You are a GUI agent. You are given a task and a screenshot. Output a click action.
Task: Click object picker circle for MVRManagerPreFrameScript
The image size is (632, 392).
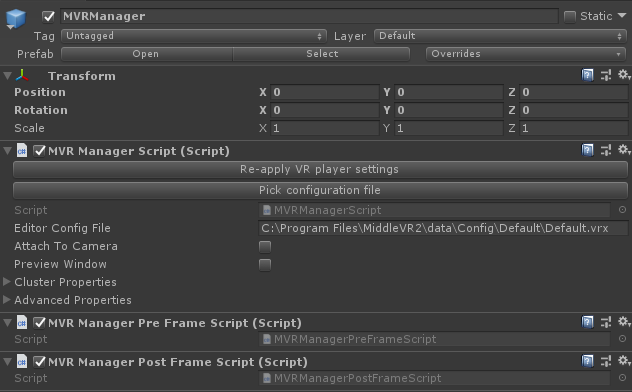(622, 339)
